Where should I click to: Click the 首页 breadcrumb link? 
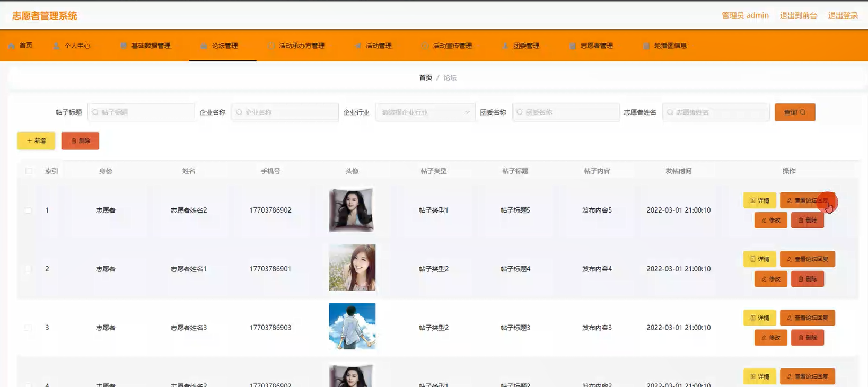(x=425, y=77)
